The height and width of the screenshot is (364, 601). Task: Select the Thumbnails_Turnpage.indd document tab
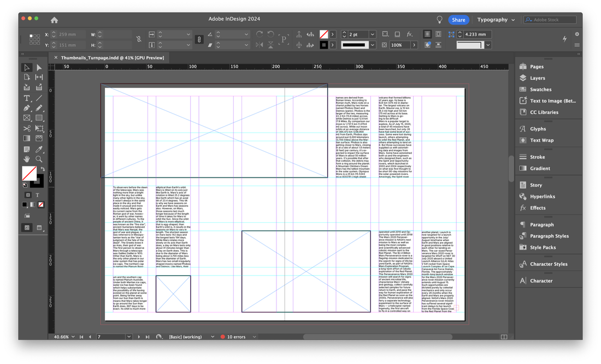pyautogui.click(x=113, y=58)
